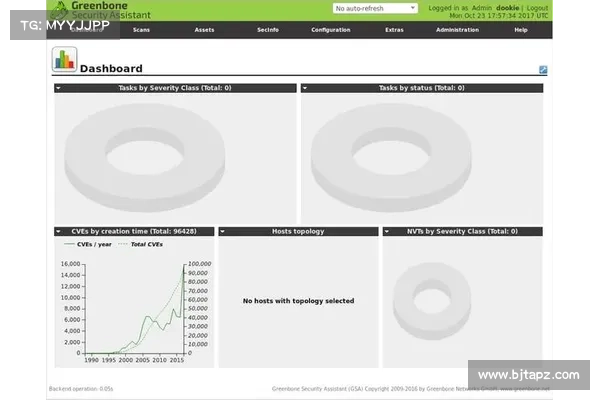Open the Administration menu

(x=457, y=30)
